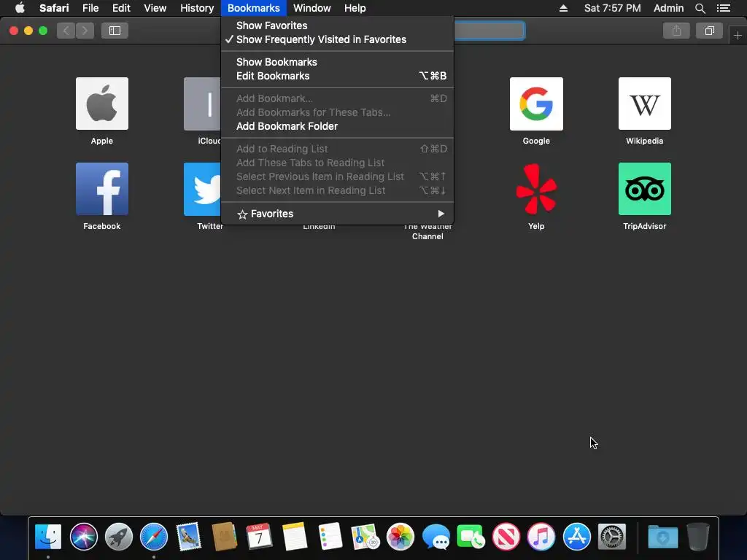747x560 pixels.
Task: Open FaceTime icon in Dock
Action: [x=471, y=537]
